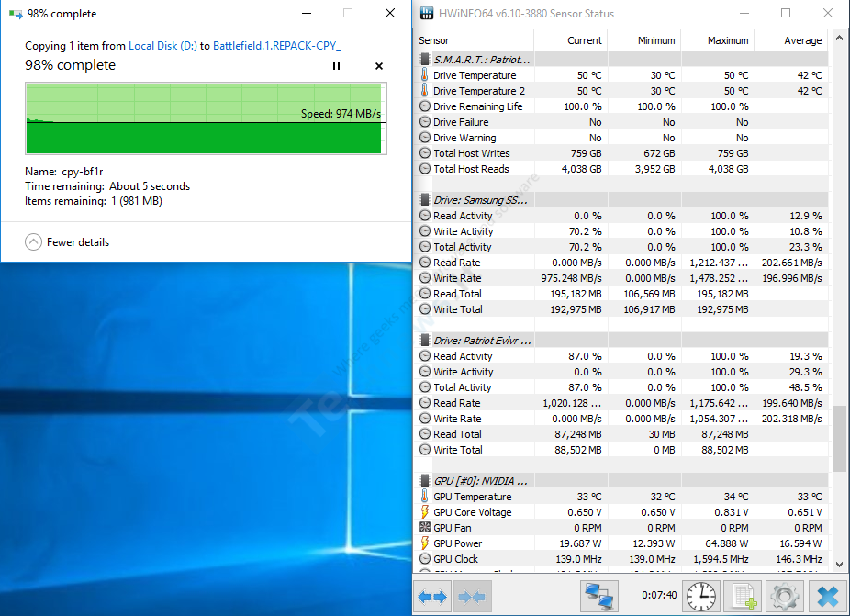The image size is (850, 616).
Task: Shrink sensor columns using the inward arrows button
Action: 472,597
